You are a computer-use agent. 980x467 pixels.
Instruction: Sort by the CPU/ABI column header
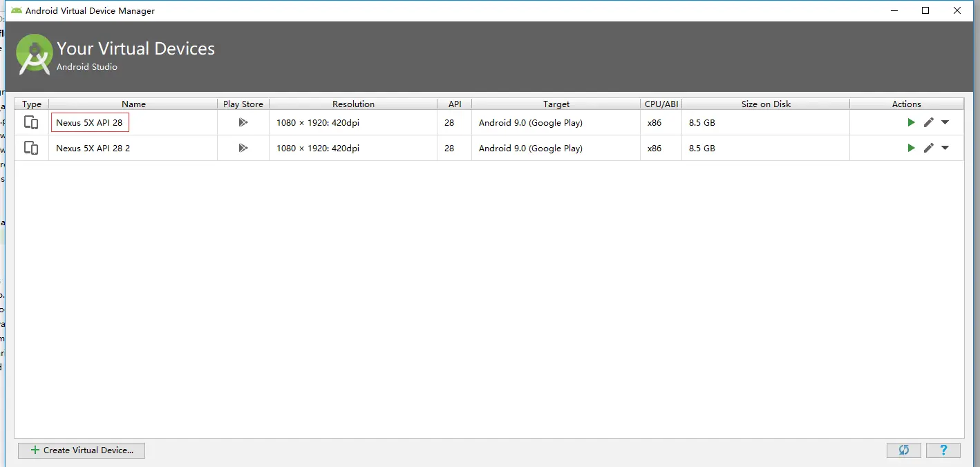point(661,104)
